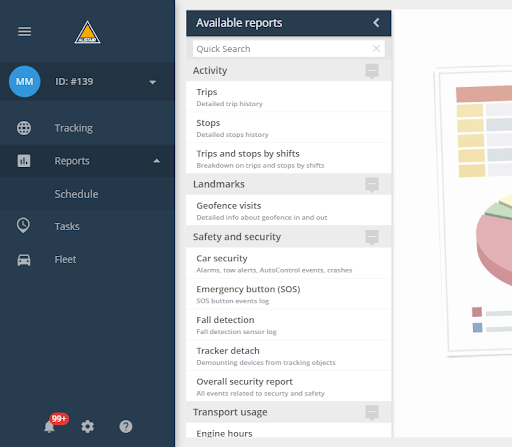Open settings gear icon

point(87,426)
